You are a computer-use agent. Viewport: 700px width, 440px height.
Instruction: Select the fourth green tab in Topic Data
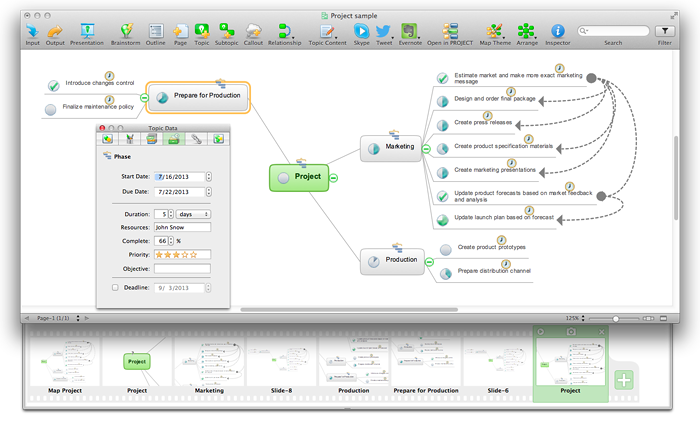pyautogui.click(x=172, y=138)
